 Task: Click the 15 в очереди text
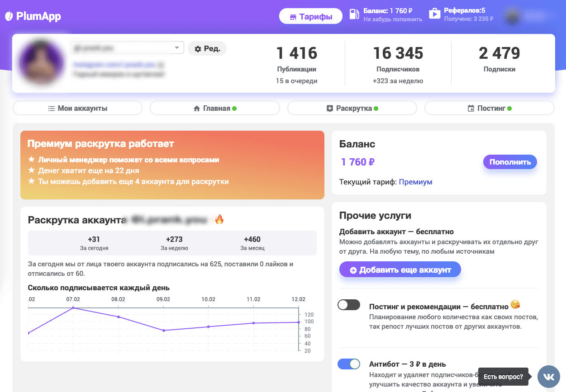pyautogui.click(x=297, y=81)
